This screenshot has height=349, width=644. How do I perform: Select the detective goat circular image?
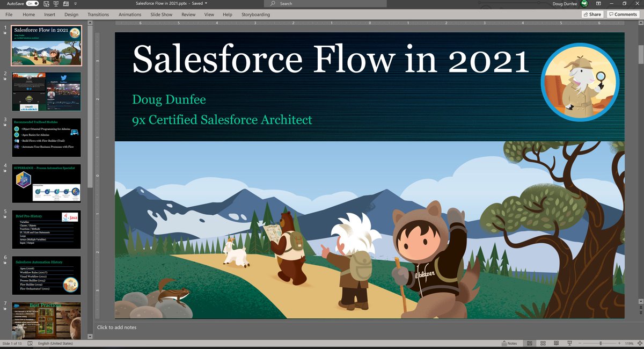580,82
